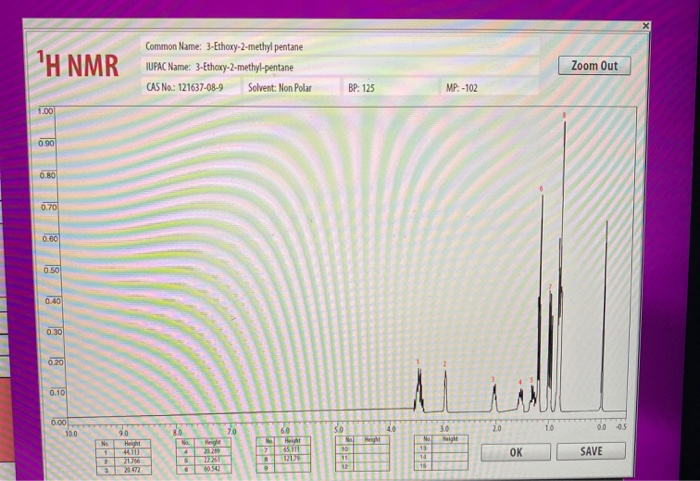
Task: Select peak 3 near 2.0 ppm
Action: click(x=494, y=397)
